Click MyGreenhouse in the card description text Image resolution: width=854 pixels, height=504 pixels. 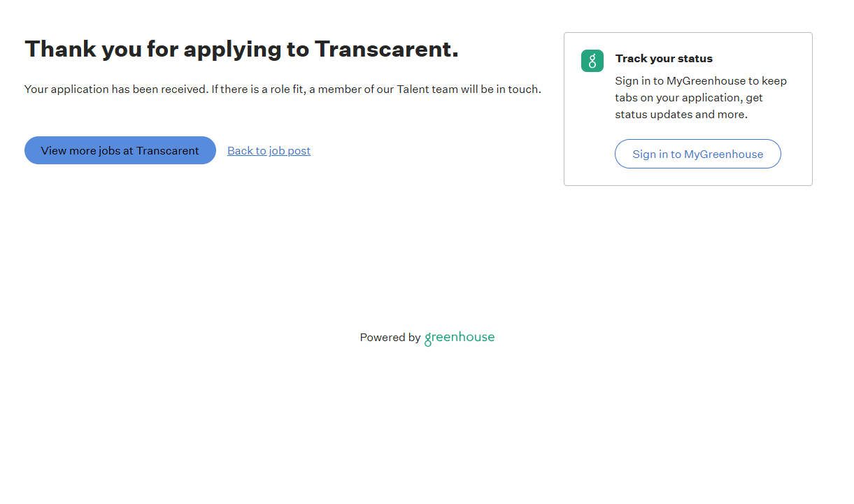tap(706, 81)
